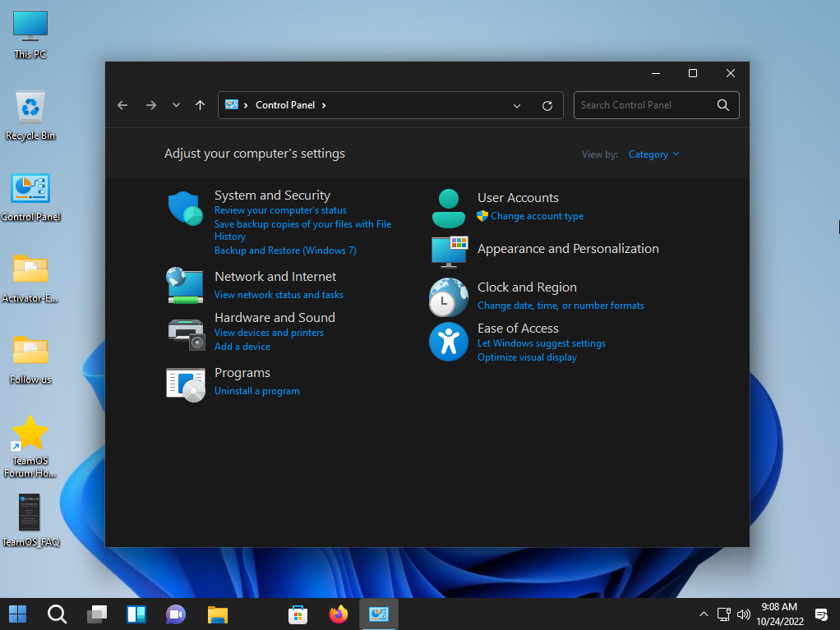Open the Programs category icon
Viewport: 840px width, 630px height.
point(185,384)
